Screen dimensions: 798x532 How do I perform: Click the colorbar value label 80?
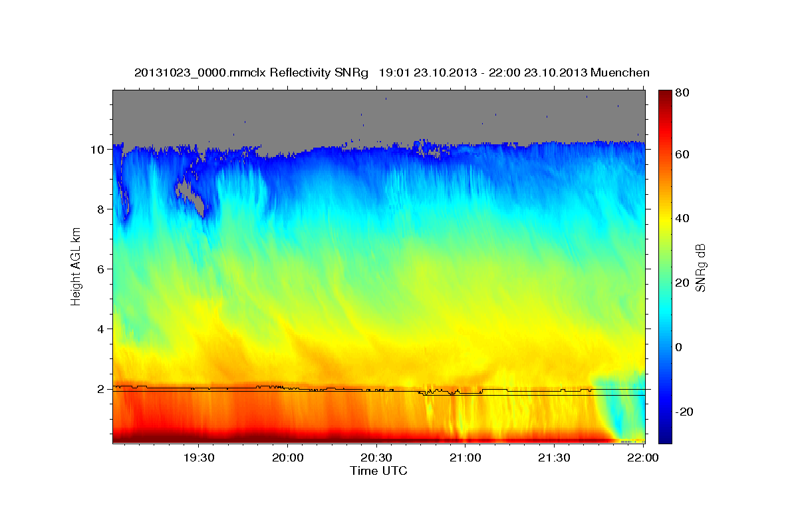pyautogui.click(x=683, y=93)
